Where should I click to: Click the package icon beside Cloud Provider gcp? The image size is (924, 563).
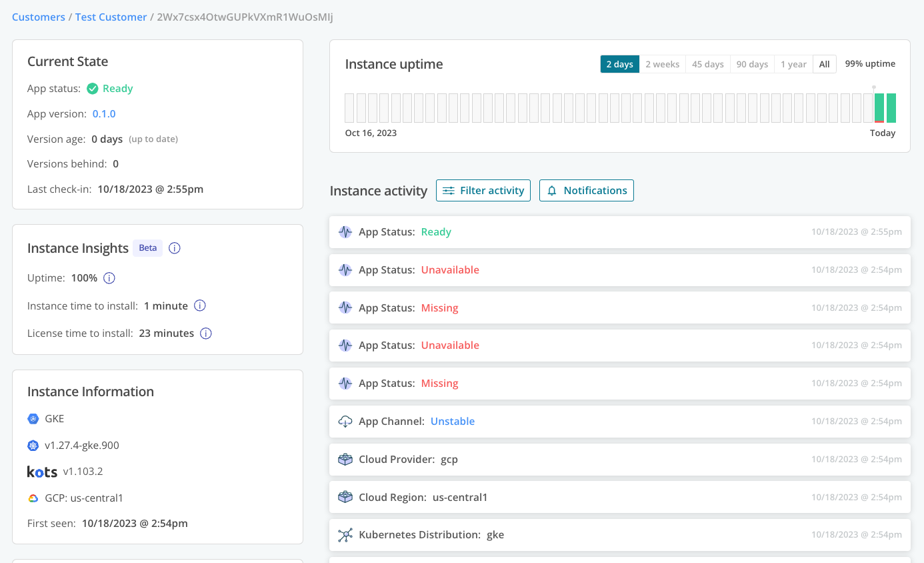click(x=345, y=459)
